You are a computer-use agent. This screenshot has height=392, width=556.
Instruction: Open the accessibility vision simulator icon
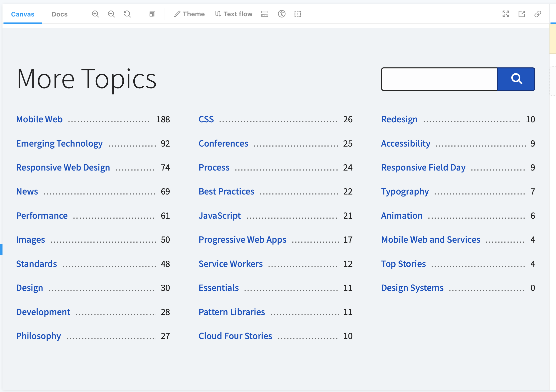[281, 14]
